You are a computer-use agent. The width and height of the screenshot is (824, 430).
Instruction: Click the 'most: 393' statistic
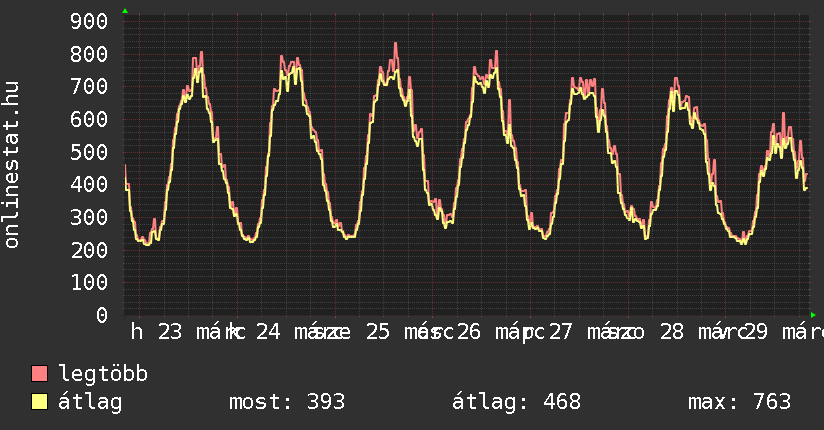click(287, 402)
